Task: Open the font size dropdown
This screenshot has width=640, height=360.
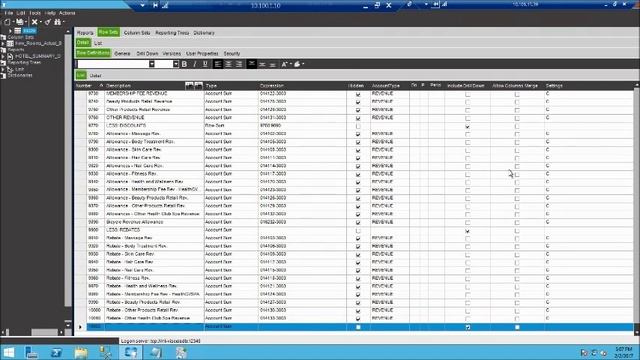Action: (176, 64)
